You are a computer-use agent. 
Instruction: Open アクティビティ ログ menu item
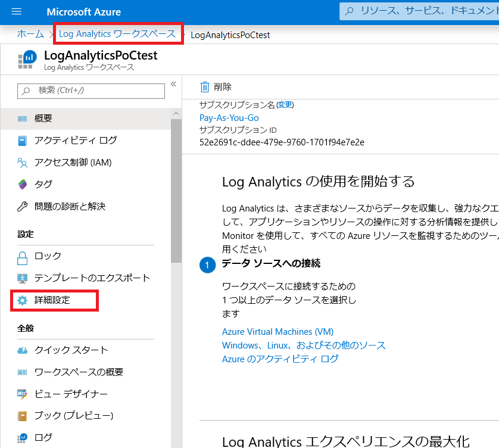[86, 141]
